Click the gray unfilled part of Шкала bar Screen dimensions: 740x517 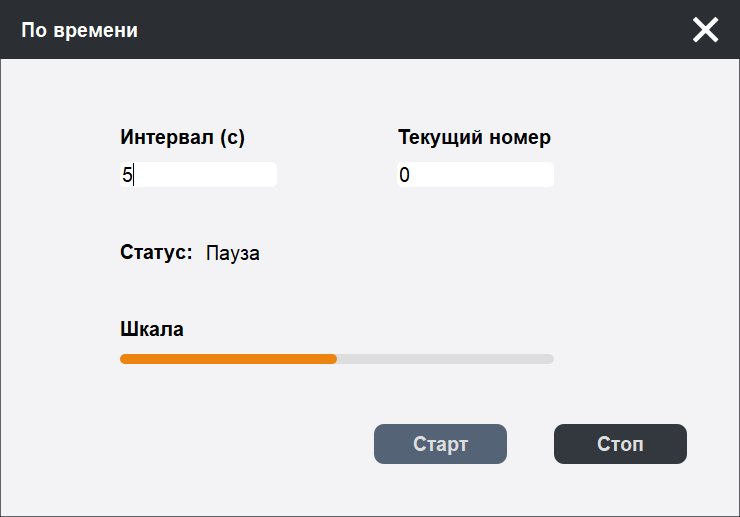click(445, 359)
